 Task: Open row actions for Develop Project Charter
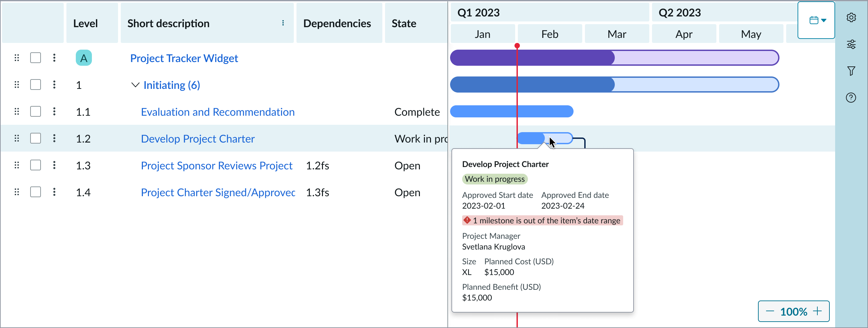tap(54, 138)
